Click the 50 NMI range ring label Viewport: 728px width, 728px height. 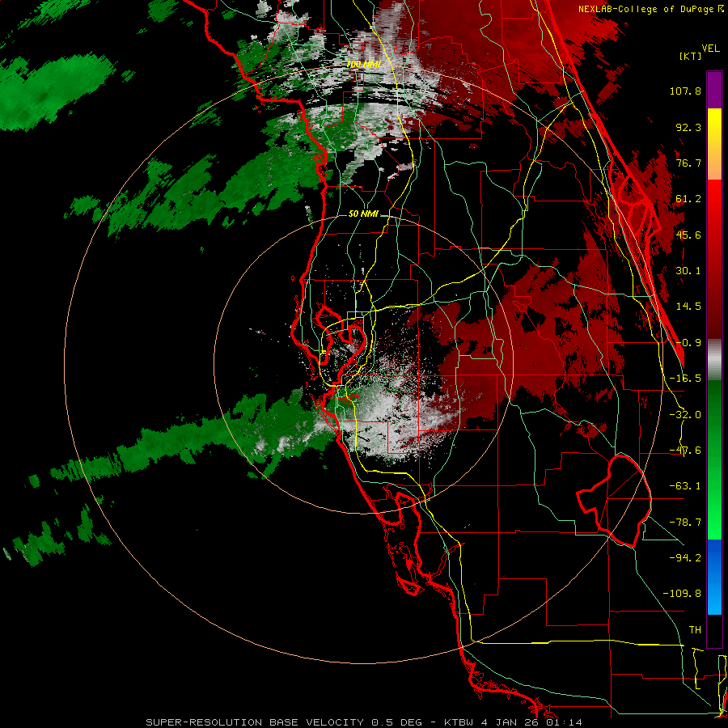point(363,214)
